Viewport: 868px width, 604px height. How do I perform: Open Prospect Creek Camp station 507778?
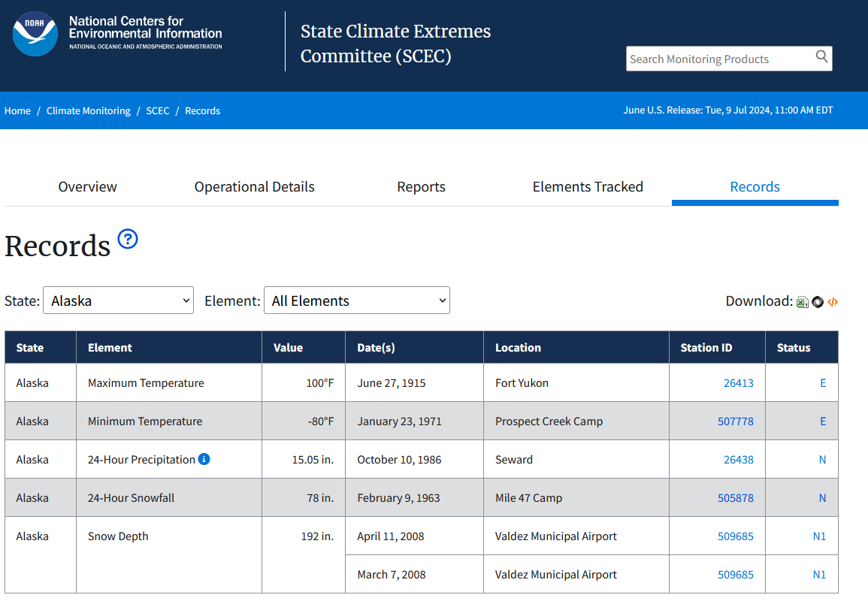(x=736, y=421)
